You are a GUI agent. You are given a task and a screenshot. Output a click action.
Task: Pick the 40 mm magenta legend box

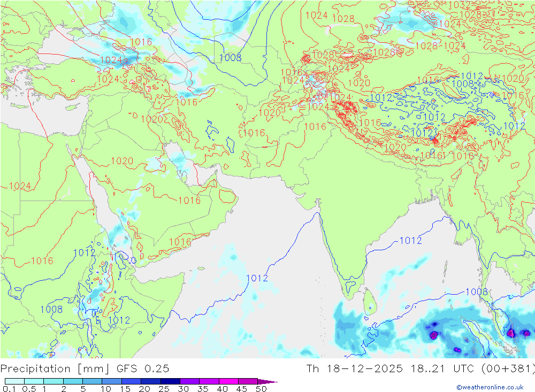[228, 381]
